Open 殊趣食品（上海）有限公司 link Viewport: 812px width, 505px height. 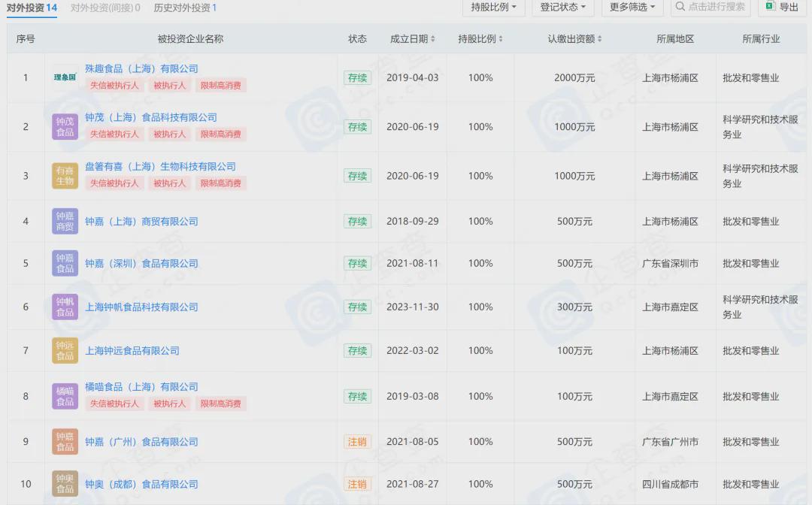pyautogui.click(x=141, y=68)
